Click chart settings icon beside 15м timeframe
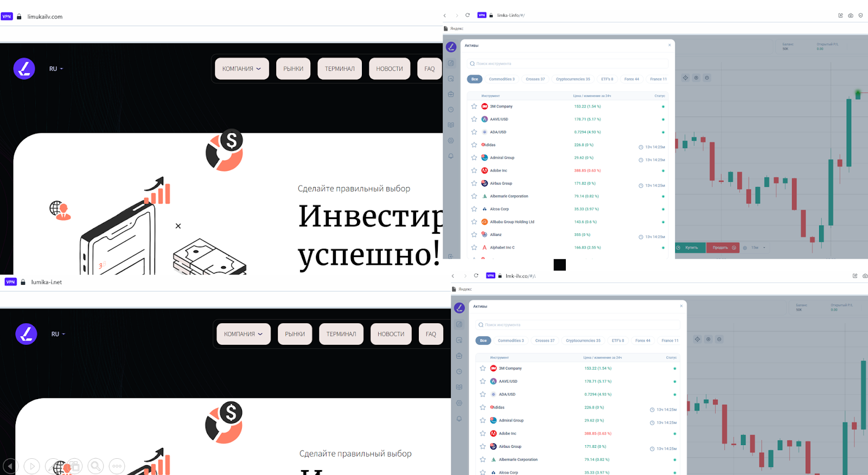Screen dimensions: 868x475 745,248
